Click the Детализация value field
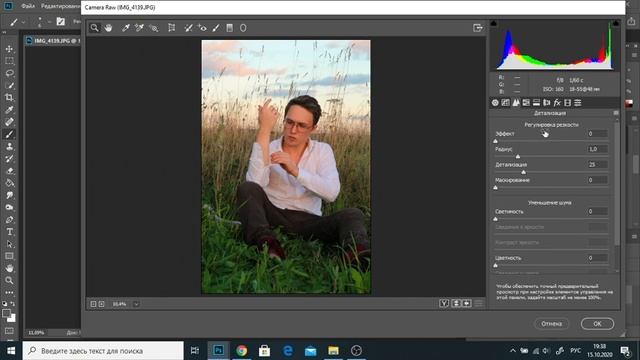Image resolution: width=640 pixels, height=360 pixels. pyautogui.click(x=598, y=164)
